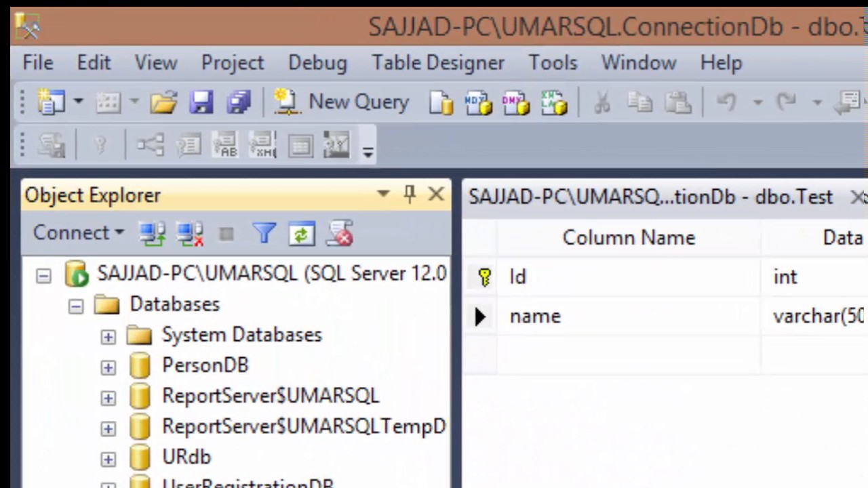This screenshot has height=488, width=868.
Task: Open the Help menu
Action: pyautogui.click(x=721, y=62)
